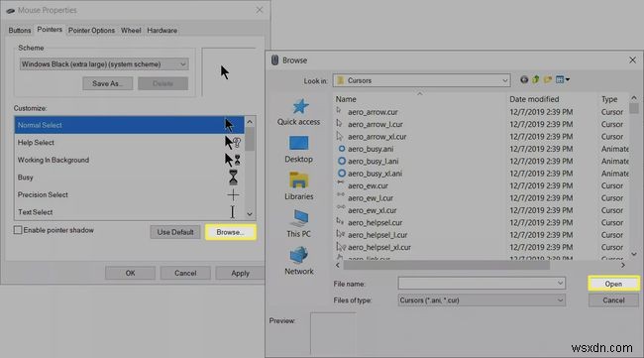This screenshot has height=358, width=644.
Task: Click the pointer list scroll down arrow
Action: coord(250,214)
